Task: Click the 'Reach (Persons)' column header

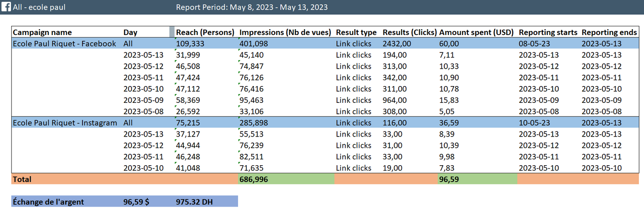Action: pos(205,32)
